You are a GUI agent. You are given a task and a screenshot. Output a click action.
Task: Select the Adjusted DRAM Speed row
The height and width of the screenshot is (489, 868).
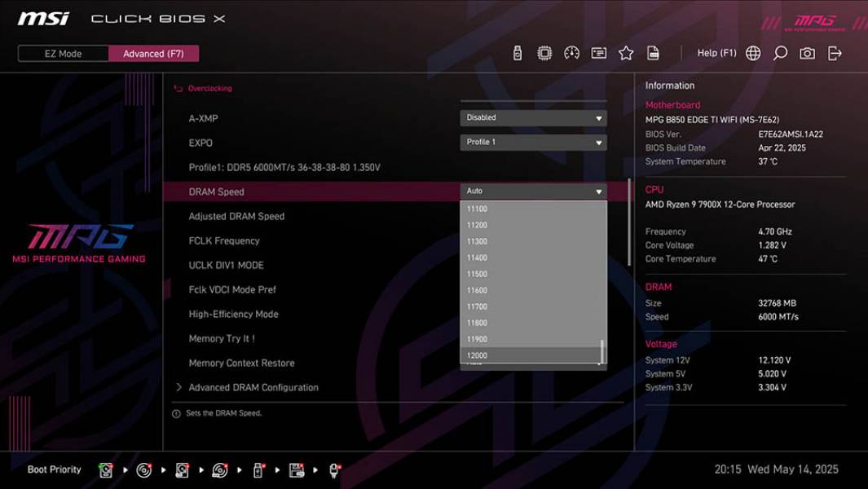236,217
